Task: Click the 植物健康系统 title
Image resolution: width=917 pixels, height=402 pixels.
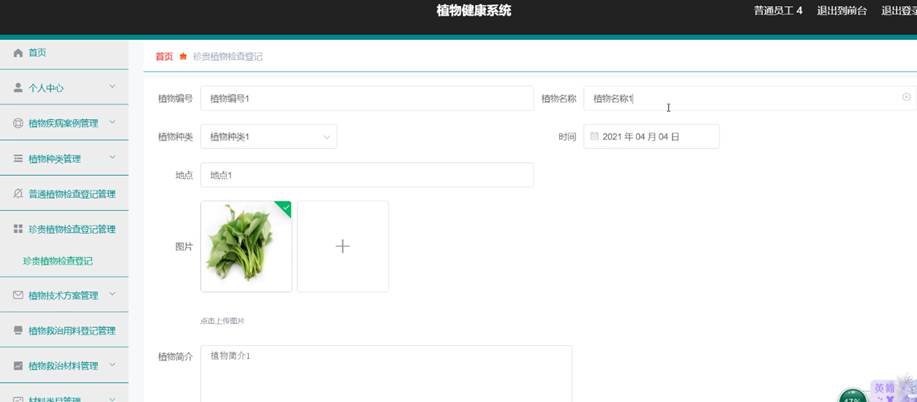Action: coord(474,11)
